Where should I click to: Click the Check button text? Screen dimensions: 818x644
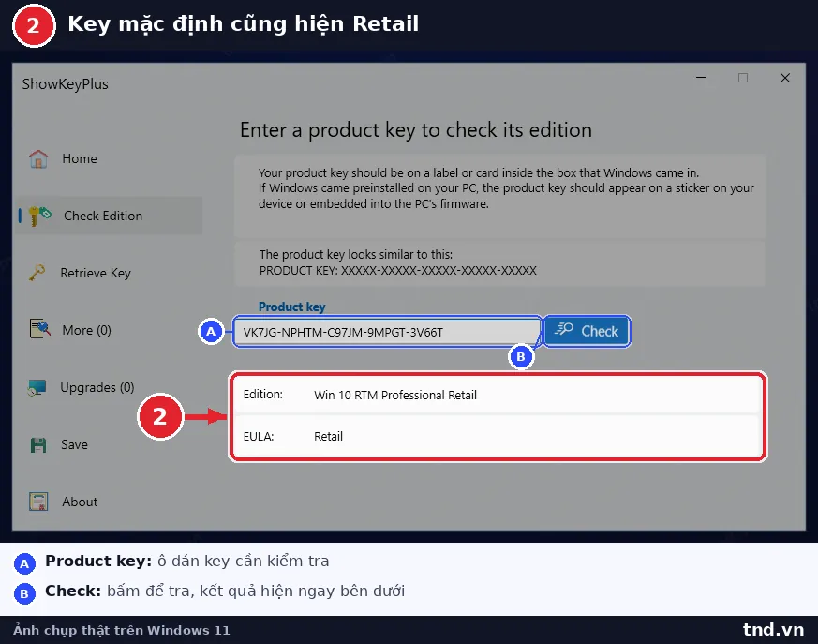point(600,332)
